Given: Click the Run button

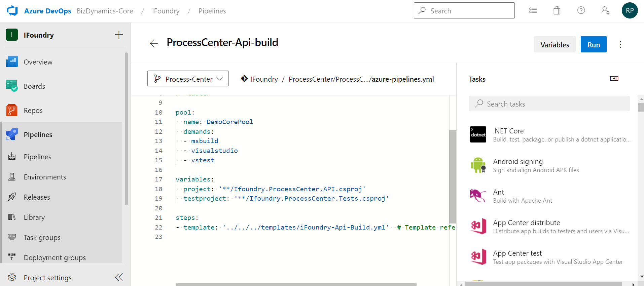Looking at the screenshot, I should [x=594, y=44].
